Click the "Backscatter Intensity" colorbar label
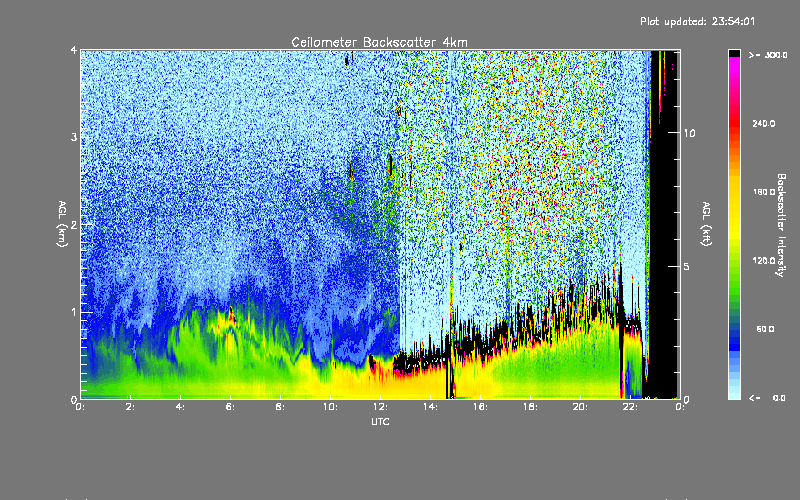This screenshot has height=500, width=800. click(x=781, y=225)
